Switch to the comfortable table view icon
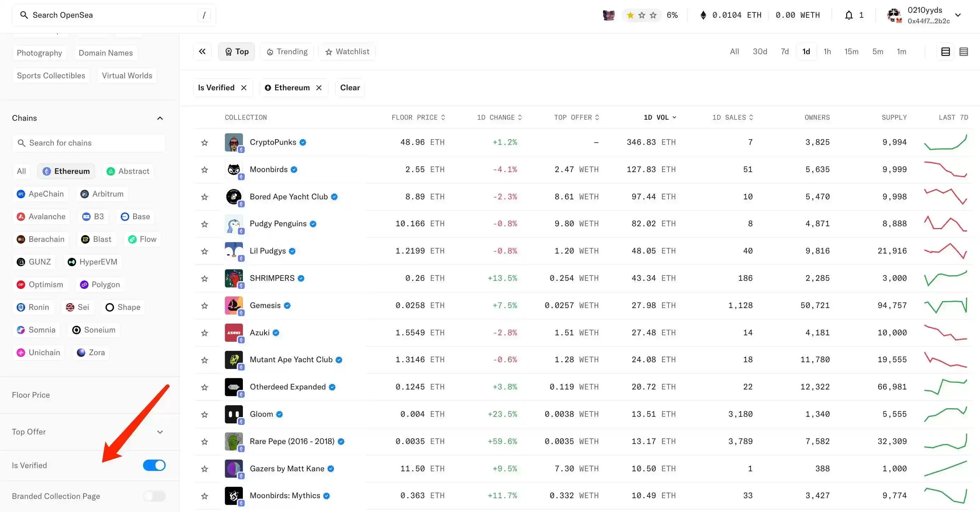The height and width of the screenshot is (512, 980). point(945,52)
